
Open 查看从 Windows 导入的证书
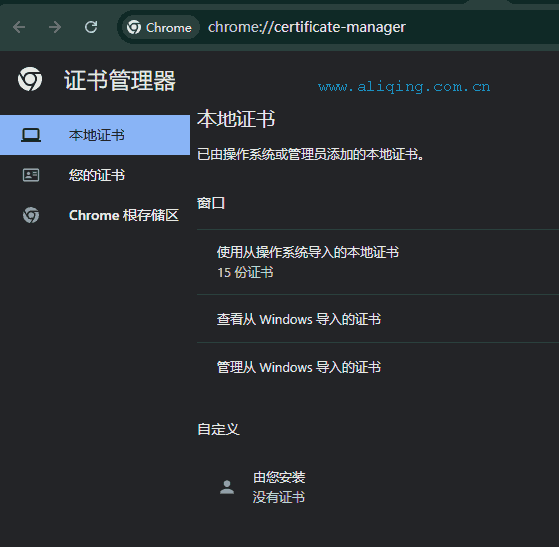coord(378,319)
